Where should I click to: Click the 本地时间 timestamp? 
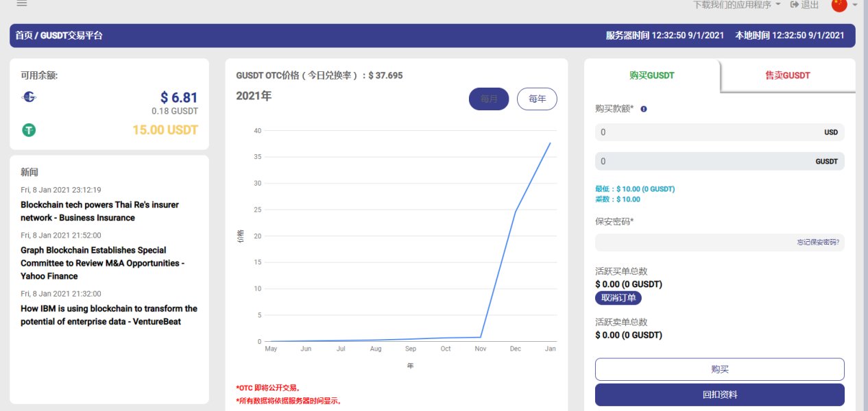pos(790,36)
